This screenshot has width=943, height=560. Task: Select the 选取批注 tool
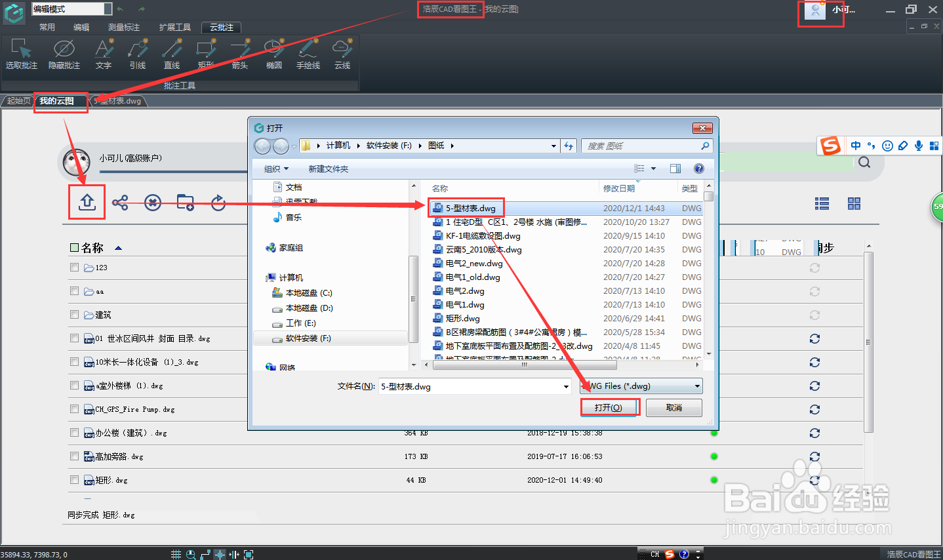(x=21, y=54)
